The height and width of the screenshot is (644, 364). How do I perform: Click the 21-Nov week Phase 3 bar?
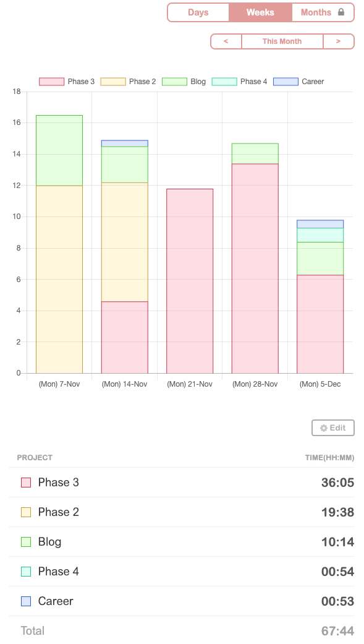(x=190, y=281)
